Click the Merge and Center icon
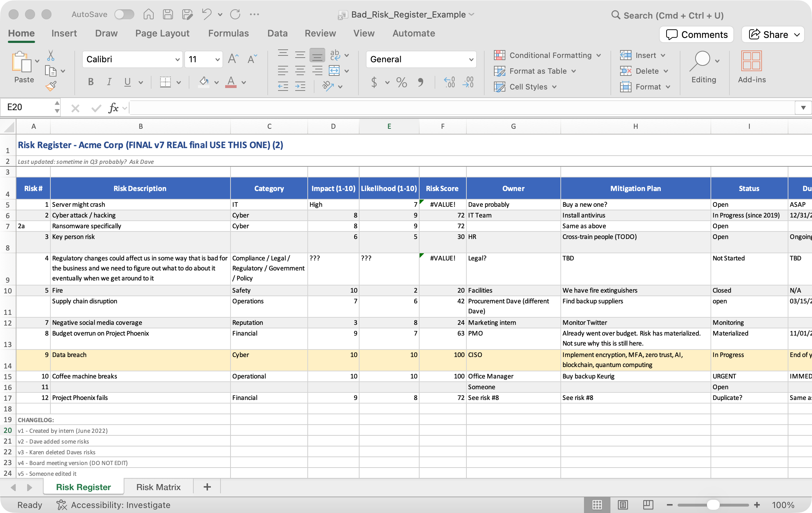Screen dimensions: 812x513 click(334, 70)
